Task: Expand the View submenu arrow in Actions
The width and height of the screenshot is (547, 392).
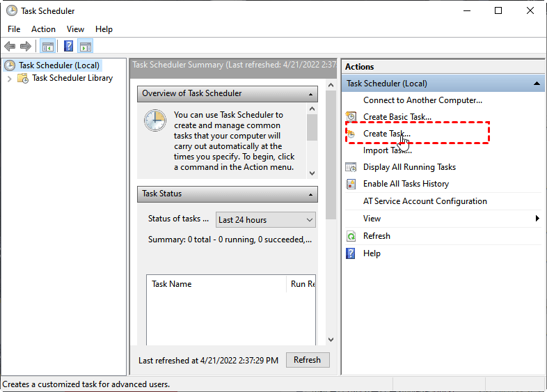Action: [537, 219]
